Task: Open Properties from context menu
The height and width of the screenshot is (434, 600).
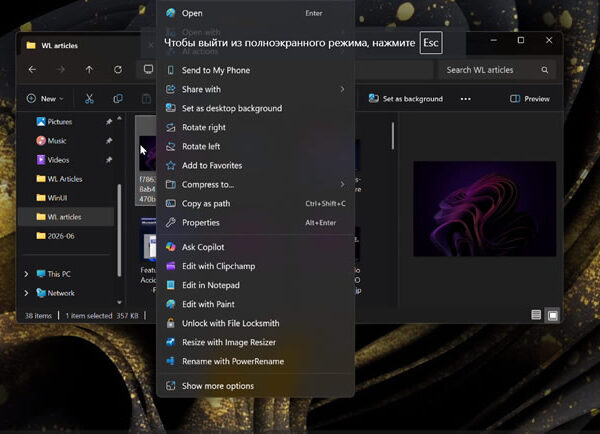Action: [255, 223]
